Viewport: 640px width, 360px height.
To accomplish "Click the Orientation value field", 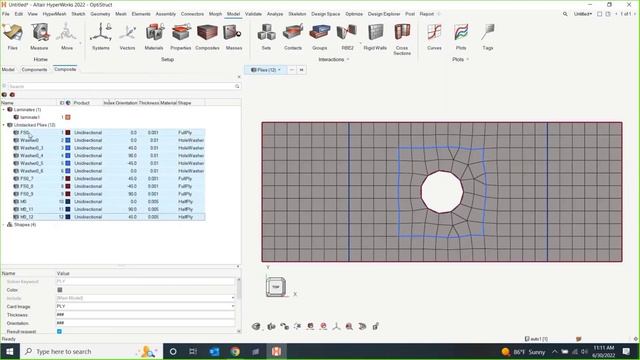I will point(145,323).
